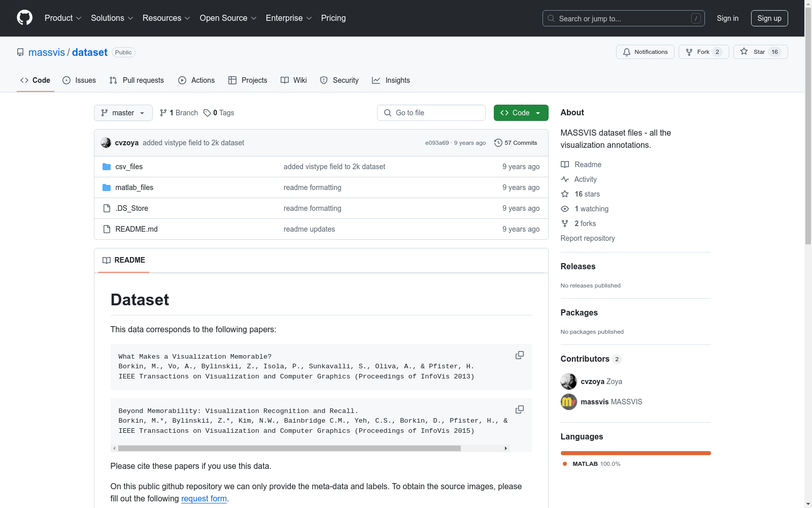812x508 pixels.
Task: Click the branch icon next to 1 Branch
Action: pyautogui.click(x=163, y=113)
